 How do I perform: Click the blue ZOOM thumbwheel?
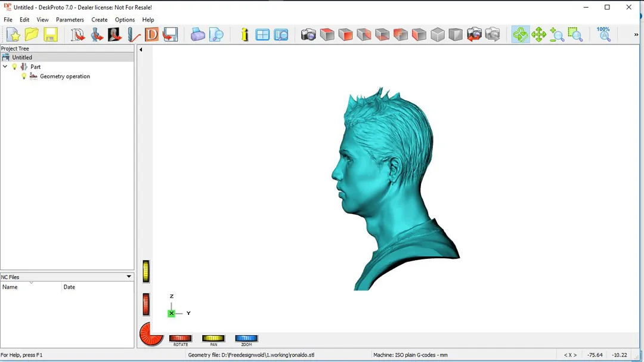246,339
